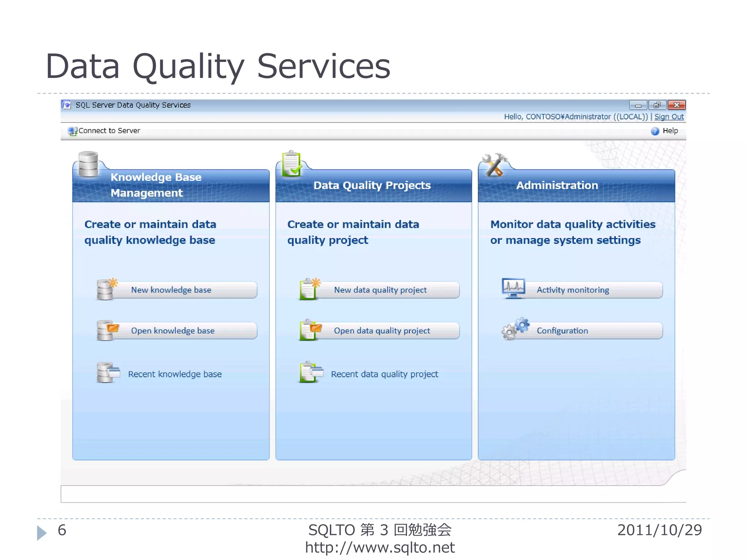The image size is (747, 560).
Task: Select Recent data quality project
Action: 384,374
